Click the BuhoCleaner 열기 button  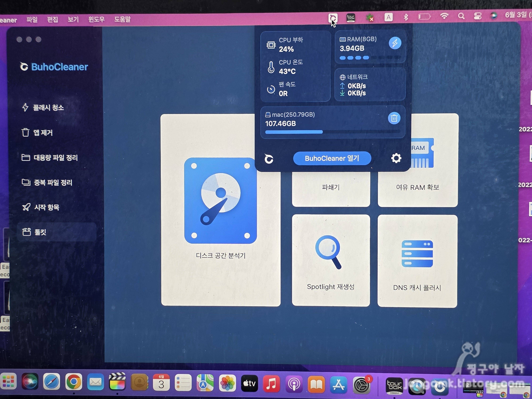tap(332, 158)
